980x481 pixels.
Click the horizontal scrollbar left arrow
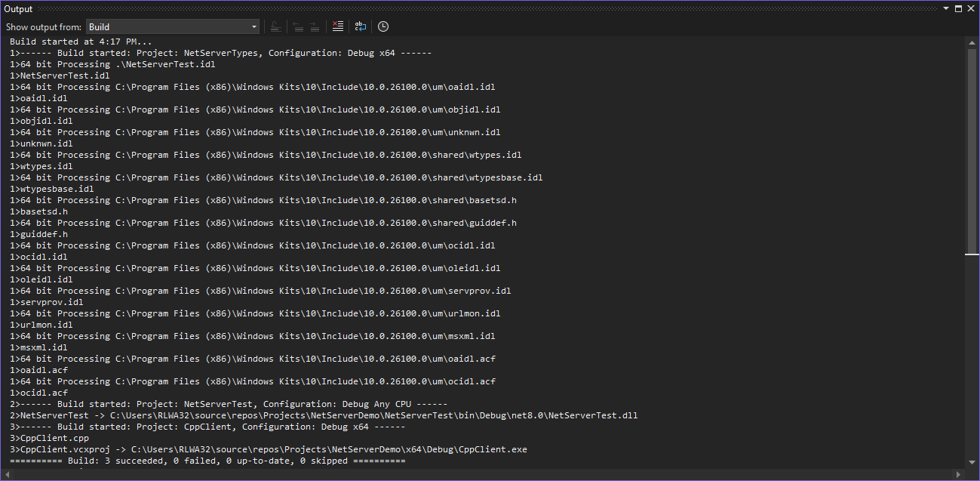[x=8, y=475]
